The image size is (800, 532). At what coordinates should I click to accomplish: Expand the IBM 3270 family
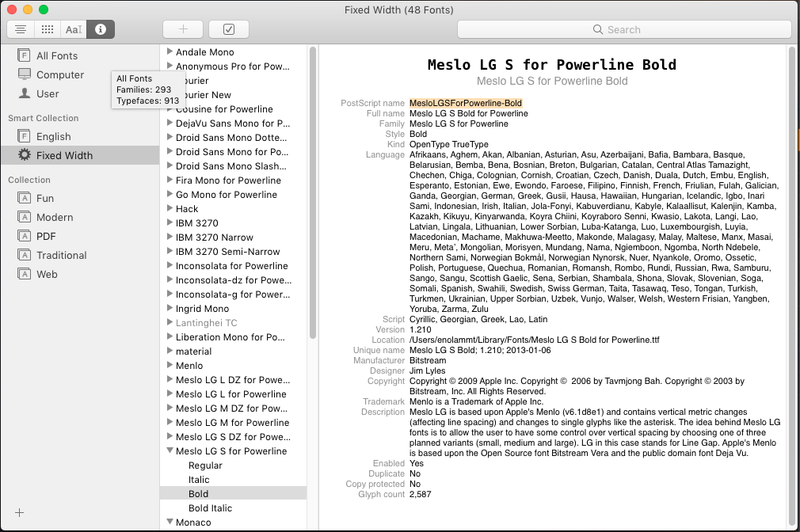tap(170, 222)
